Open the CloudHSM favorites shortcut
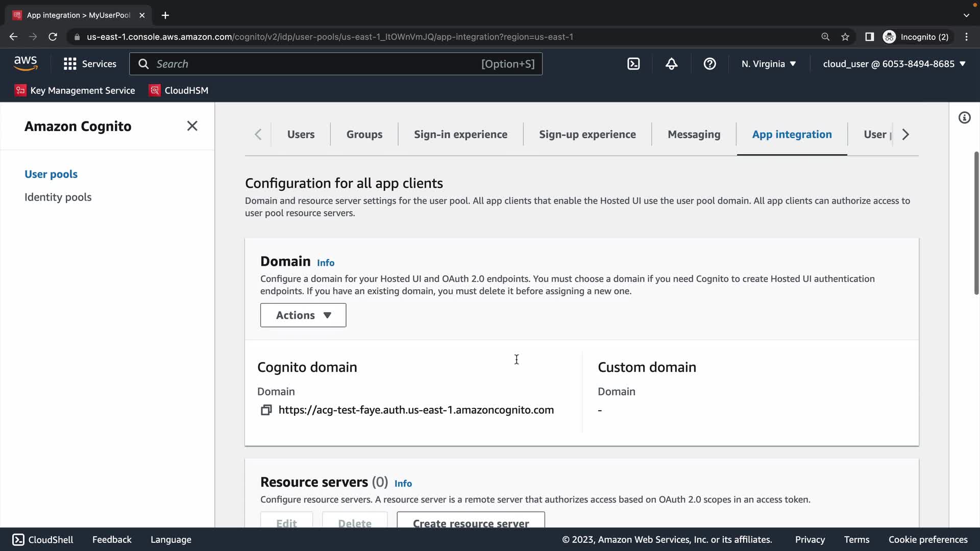 (x=179, y=90)
